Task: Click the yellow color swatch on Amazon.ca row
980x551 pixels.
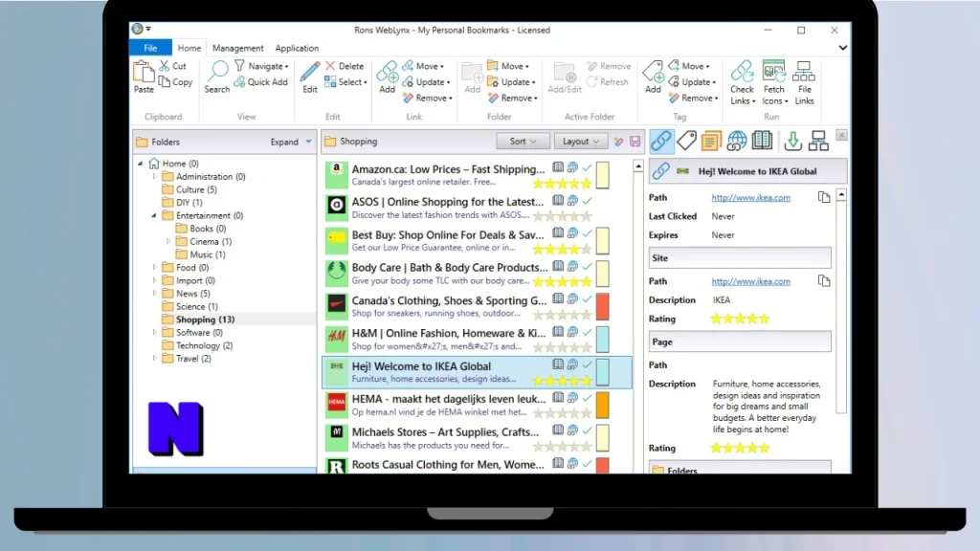Action: point(603,176)
